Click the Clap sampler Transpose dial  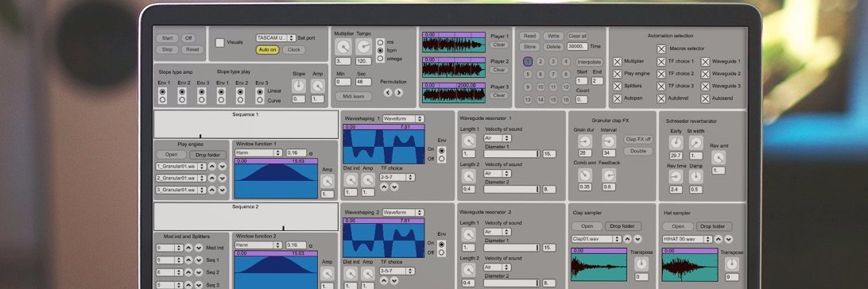click(641, 264)
